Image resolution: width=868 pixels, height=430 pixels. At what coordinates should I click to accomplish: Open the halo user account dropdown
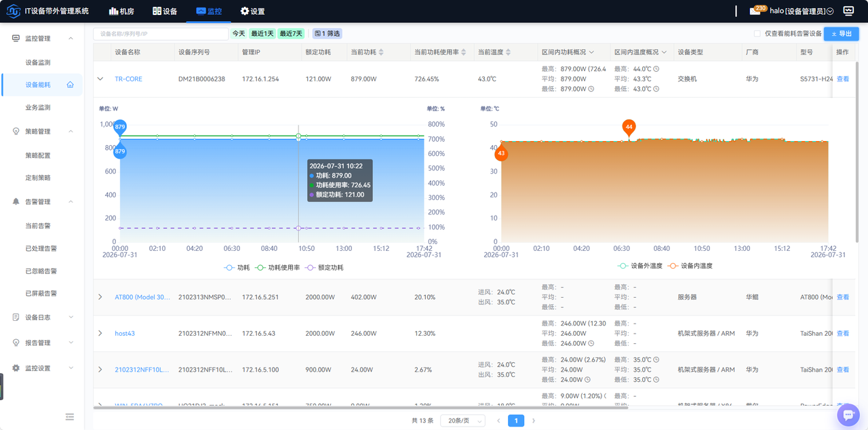(802, 12)
